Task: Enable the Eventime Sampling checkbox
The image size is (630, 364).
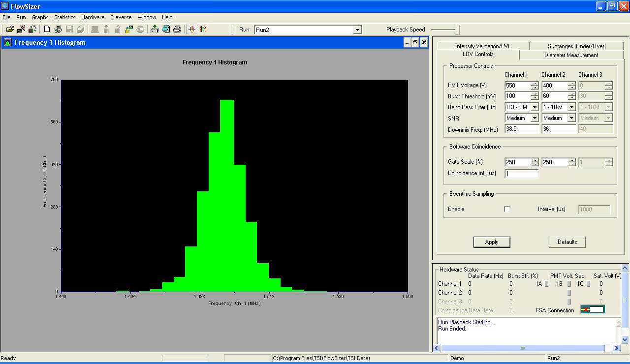Action: [x=507, y=209]
